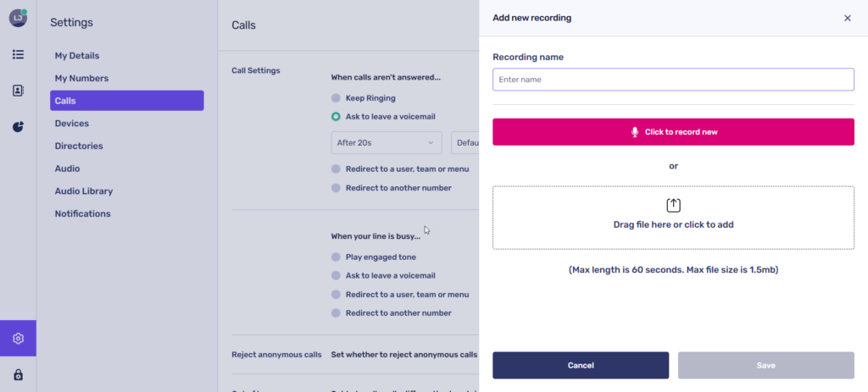The height and width of the screenshot is (392, 868).
Task: Open the analytics pie chart icon
Action: (x=18, y=127)
